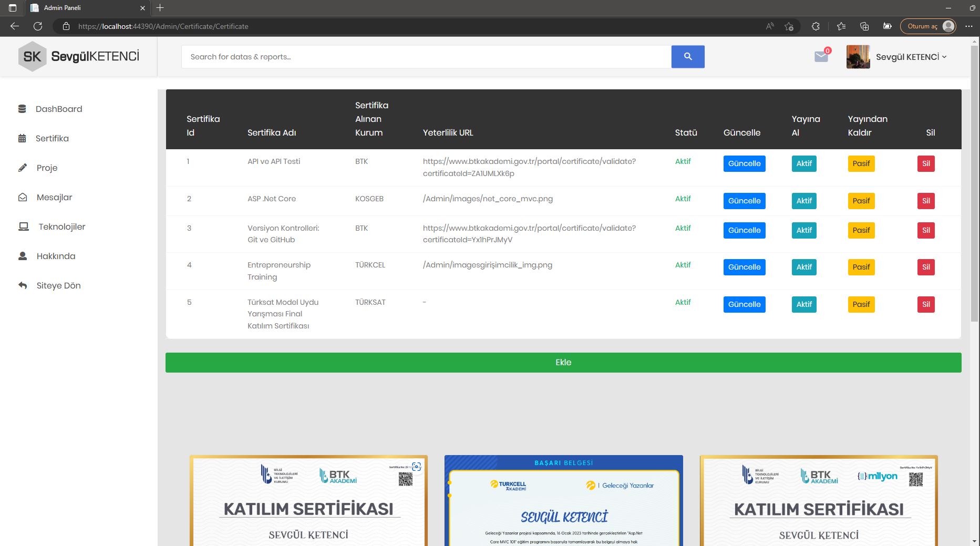Click Pasif for Entrepreneurship Training row
980x546 pixels.
click(861, 267)
